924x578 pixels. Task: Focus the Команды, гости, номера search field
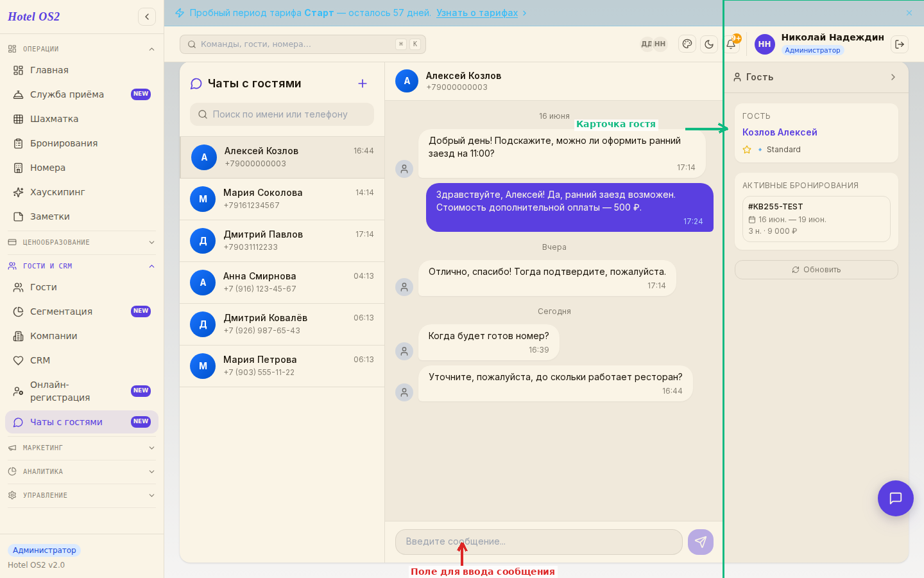pos(303,44)
